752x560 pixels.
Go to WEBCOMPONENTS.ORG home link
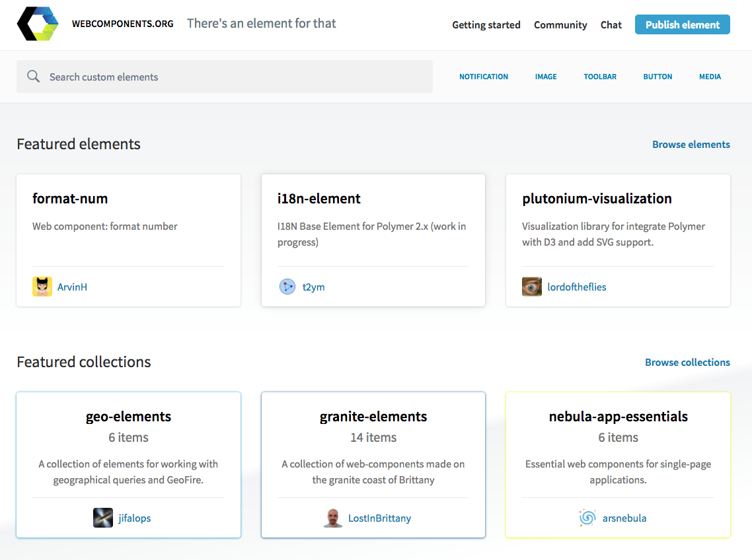pos(123,24)
